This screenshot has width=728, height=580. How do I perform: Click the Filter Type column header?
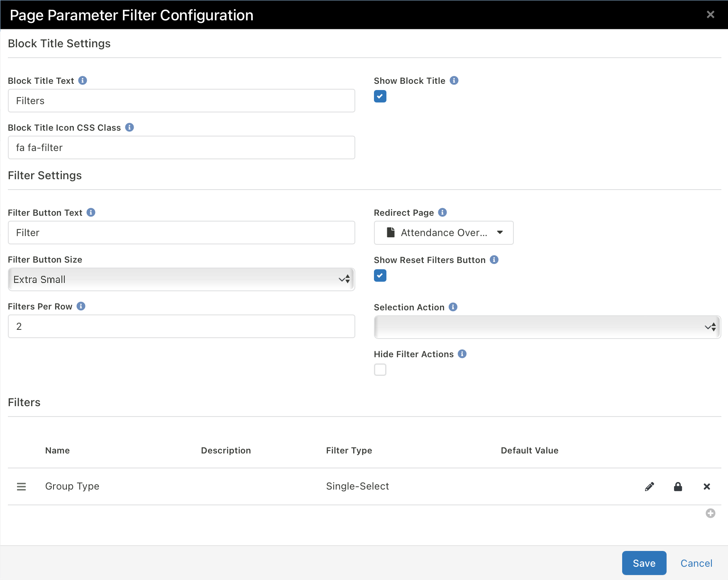(349, 451)
